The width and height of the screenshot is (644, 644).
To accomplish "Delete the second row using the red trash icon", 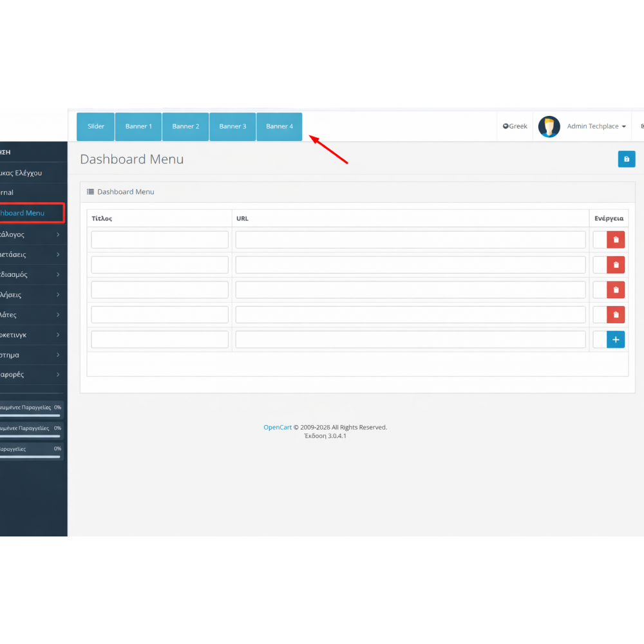I will point(616,264).
